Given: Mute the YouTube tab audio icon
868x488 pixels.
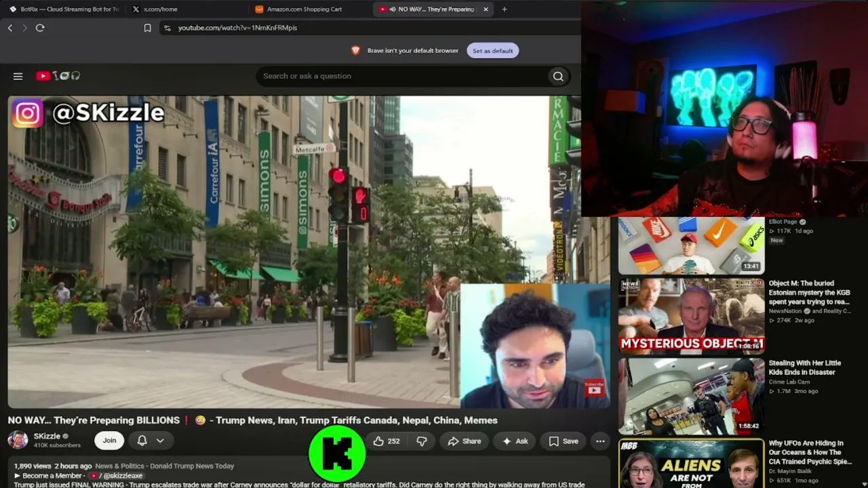Looking at the screenshot, I should click(393, 9).
